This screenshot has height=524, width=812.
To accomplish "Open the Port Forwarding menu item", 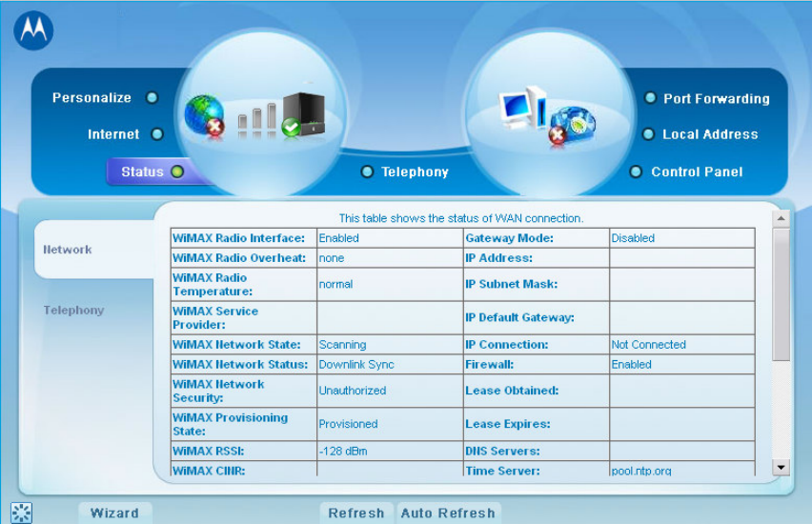I will 717,98.
